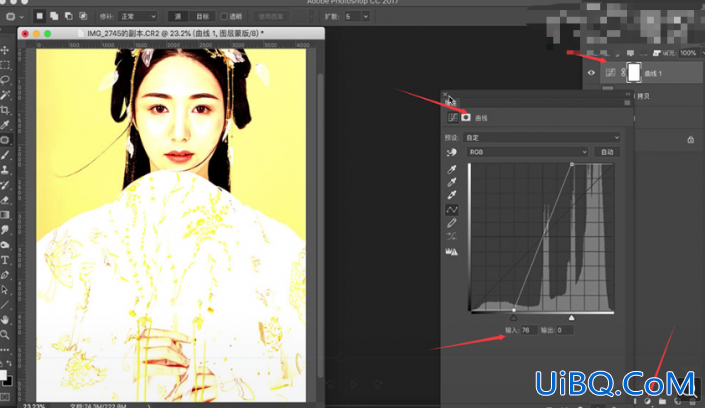The image size is (705, 408).
Task: Select the Line shape tool
Action: [x=5, y=305]
